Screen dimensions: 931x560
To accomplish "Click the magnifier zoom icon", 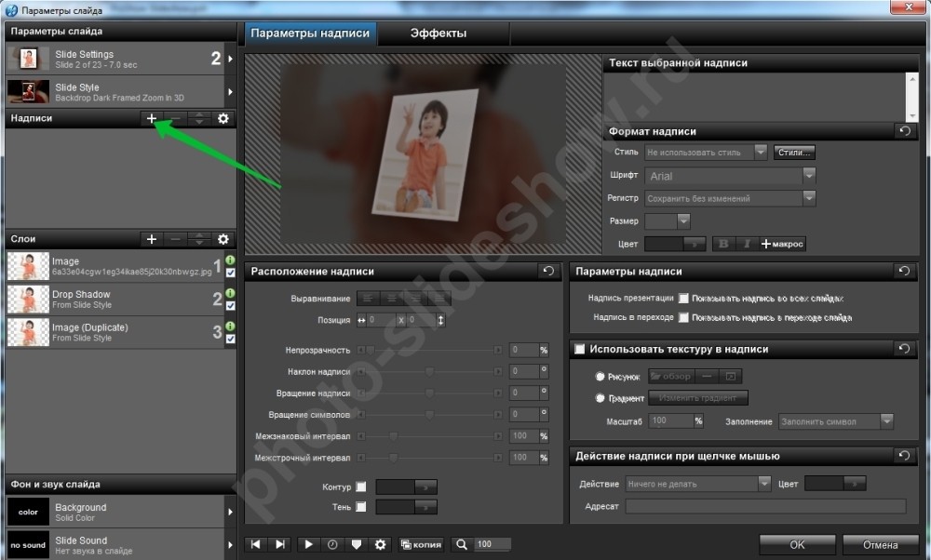I will 462,544.
